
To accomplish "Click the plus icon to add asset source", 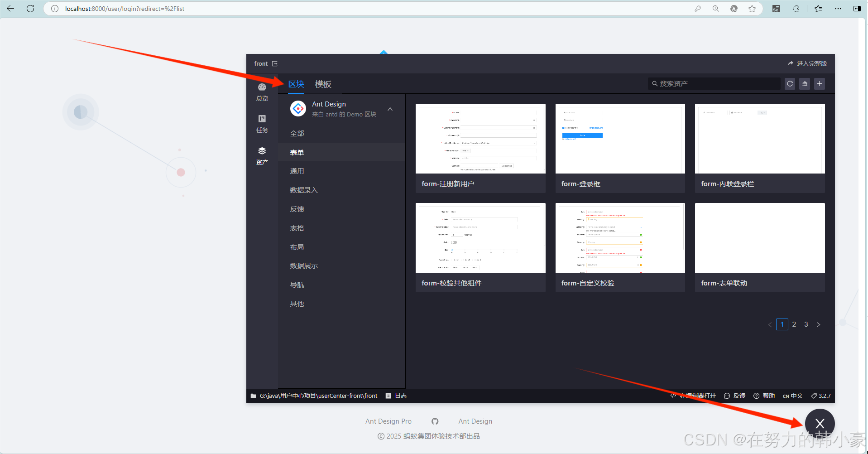I will (820, 84).
